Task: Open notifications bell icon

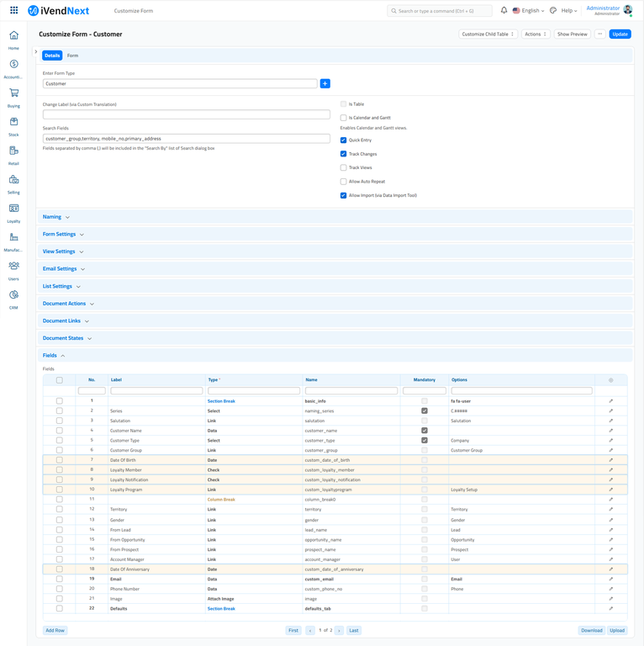Action: click(x=504, y=10)
